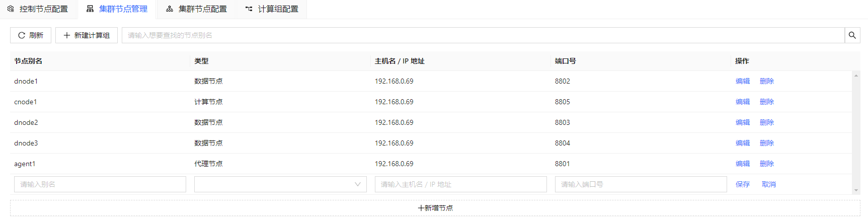Delete the dnode3 node
Image resolution: width=868 pixels, height=217 pixels.
[766, 143]
